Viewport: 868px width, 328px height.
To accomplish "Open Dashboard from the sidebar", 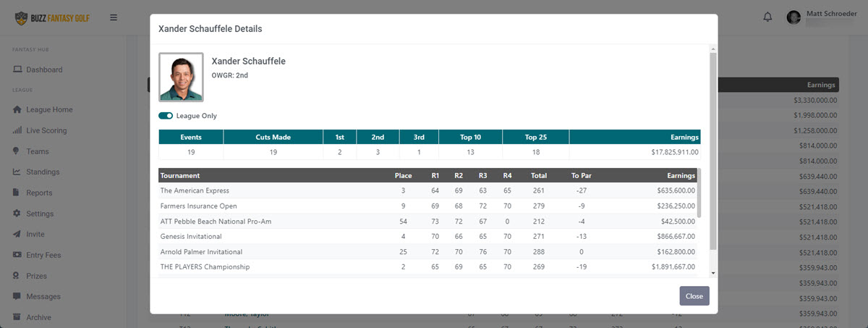I will (x=44, y=70).
